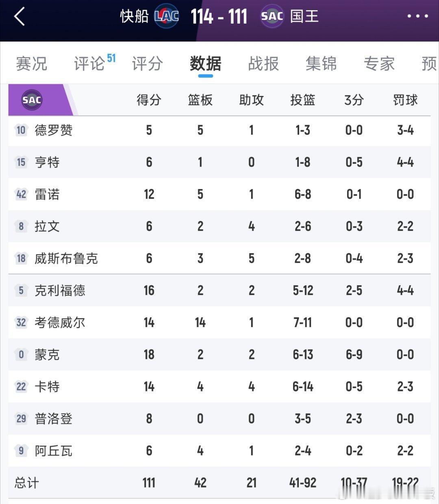This screenshot has height=504, width=439.
Task: Tap jersey number 32 icon beside 考德威尔
Action: [21, 323]
